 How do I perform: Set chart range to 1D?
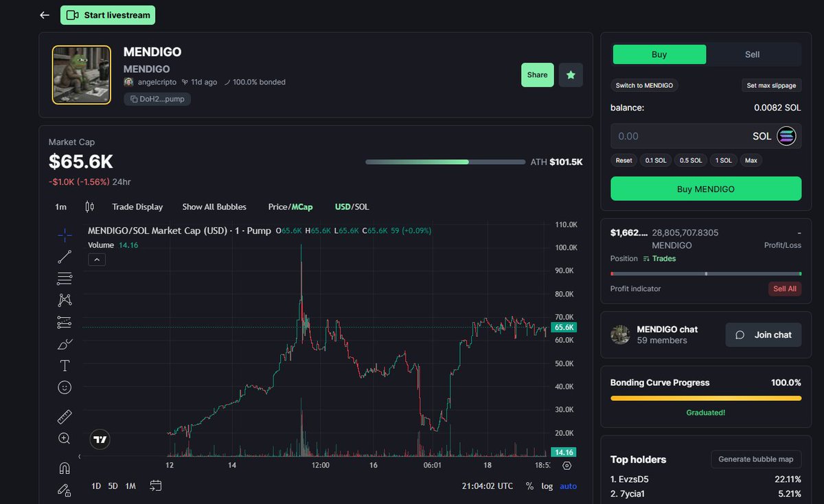click(96, 486)
